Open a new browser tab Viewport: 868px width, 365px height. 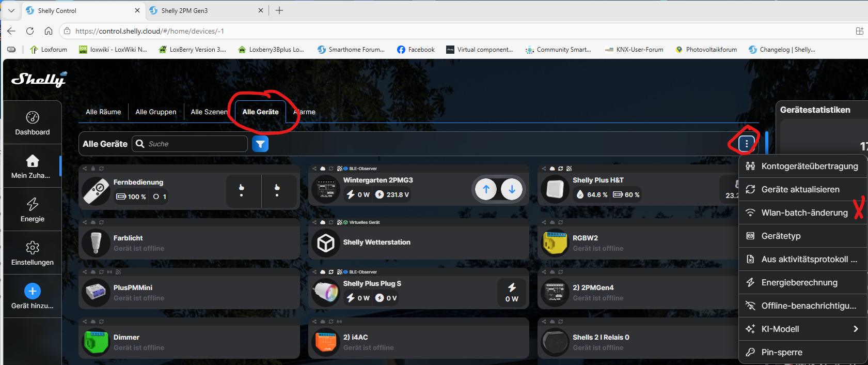pyautogui.click(x=279, y=10)
